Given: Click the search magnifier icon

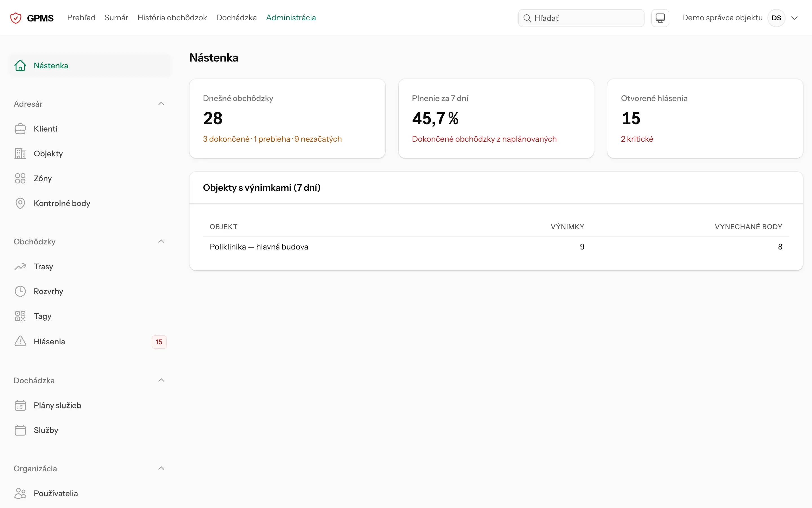Looking at the screenshot, I should [527, 18].
